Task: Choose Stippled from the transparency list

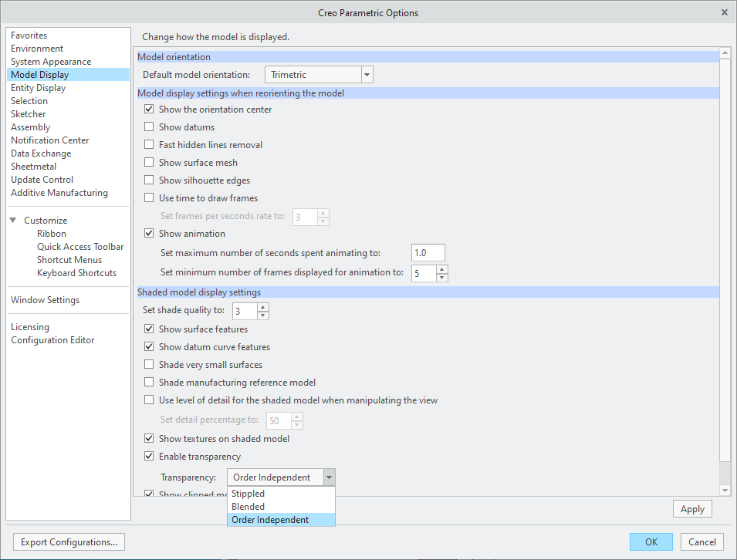Action: (x=248, y=494)
